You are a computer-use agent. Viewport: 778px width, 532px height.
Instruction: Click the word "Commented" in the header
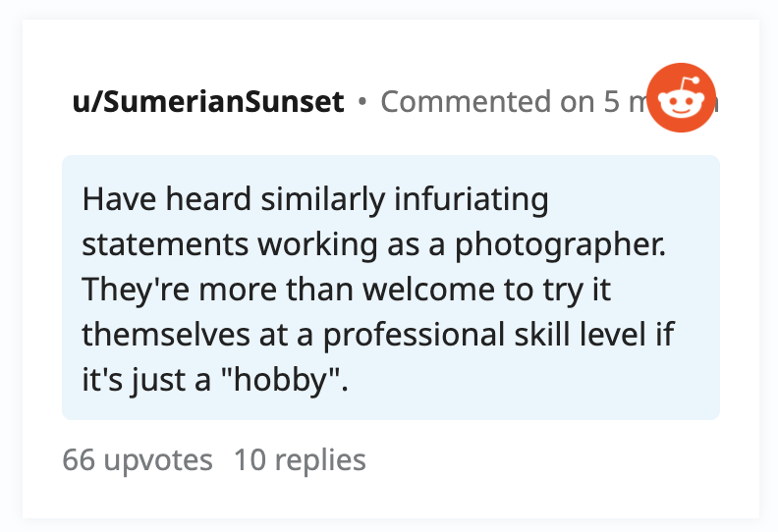[x=466, y=102]
